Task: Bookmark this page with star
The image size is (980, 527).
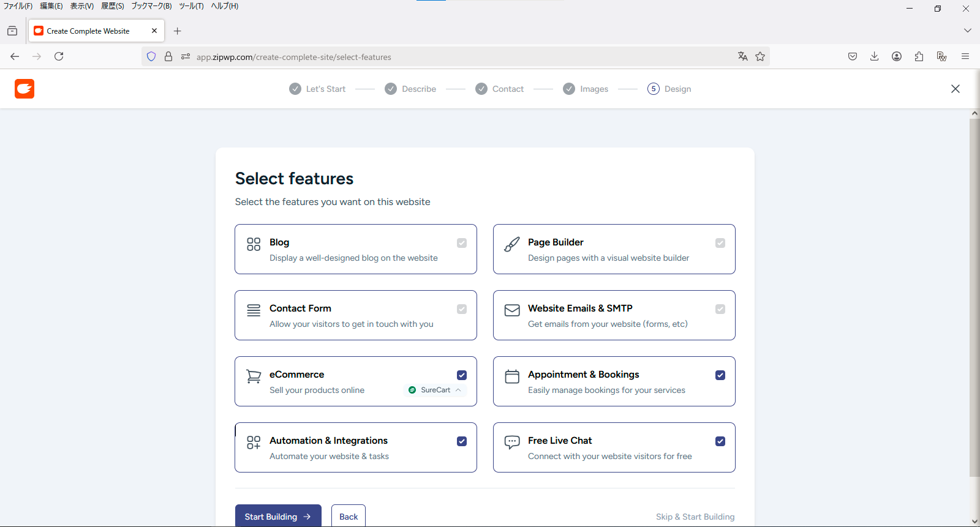Action: coord(760,56)
